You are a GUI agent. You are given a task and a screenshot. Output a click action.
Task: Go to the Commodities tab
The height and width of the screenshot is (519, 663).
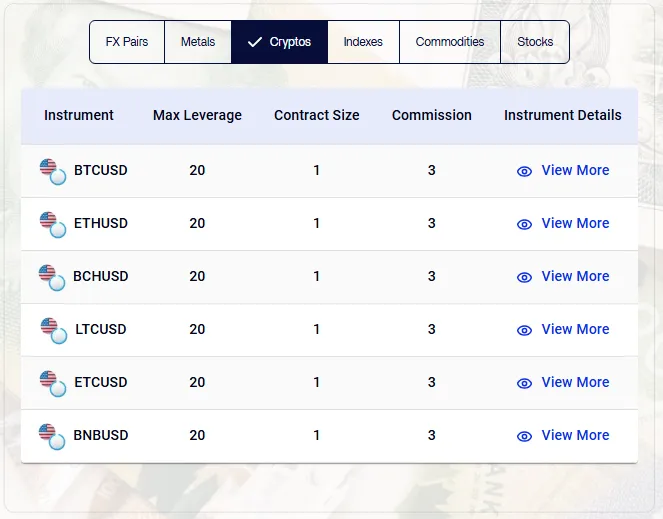(x=450, y=42)
